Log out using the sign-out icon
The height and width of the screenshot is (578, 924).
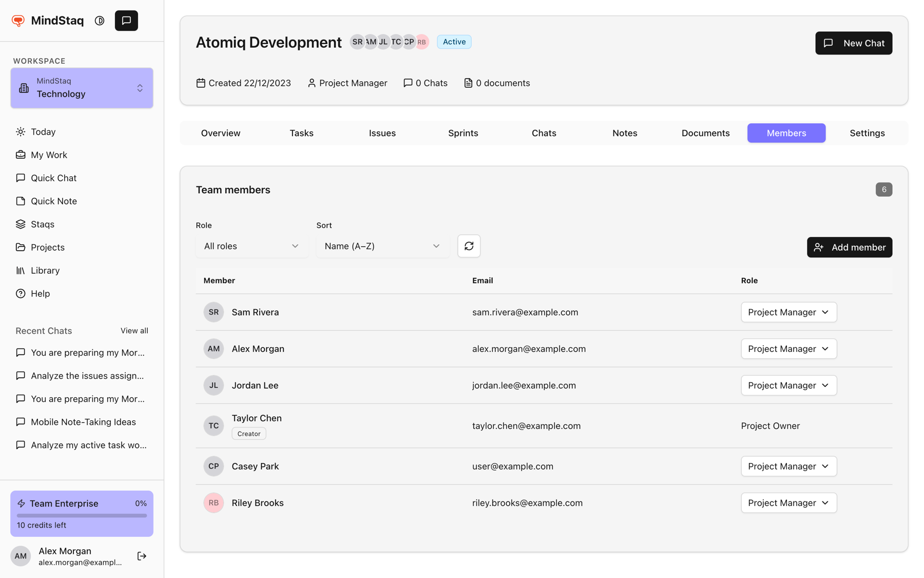click(x=142, y=556)
